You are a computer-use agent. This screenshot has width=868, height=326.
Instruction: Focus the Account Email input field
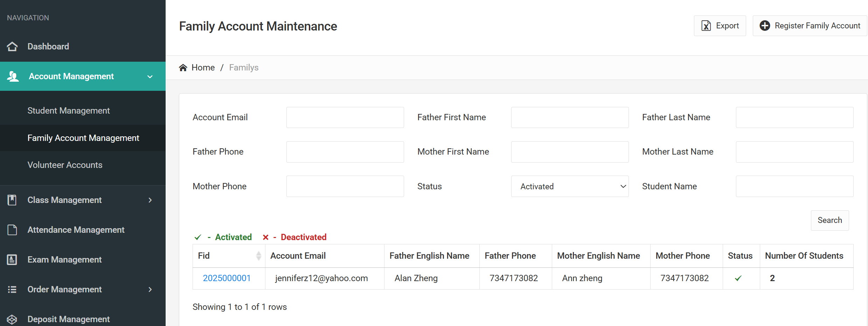(x=345, y=117)
